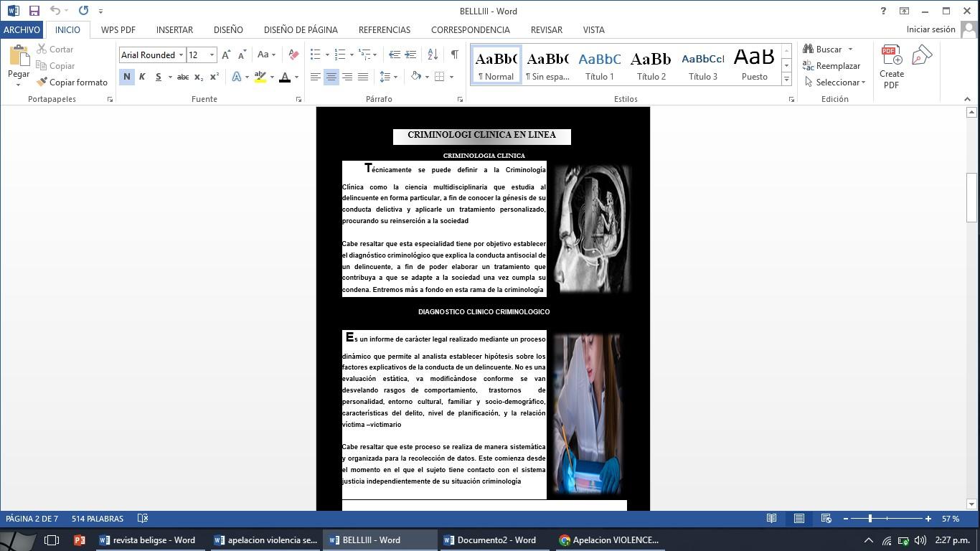
Task: Toggle italic (K) formatting
Action: (x=142, y=77)
